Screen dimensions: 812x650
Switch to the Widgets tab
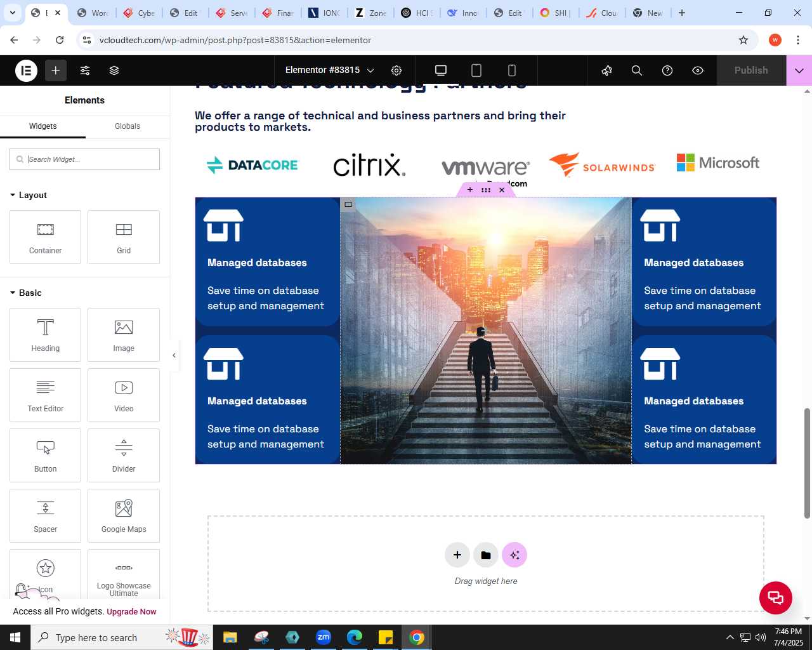pos(43,126)
